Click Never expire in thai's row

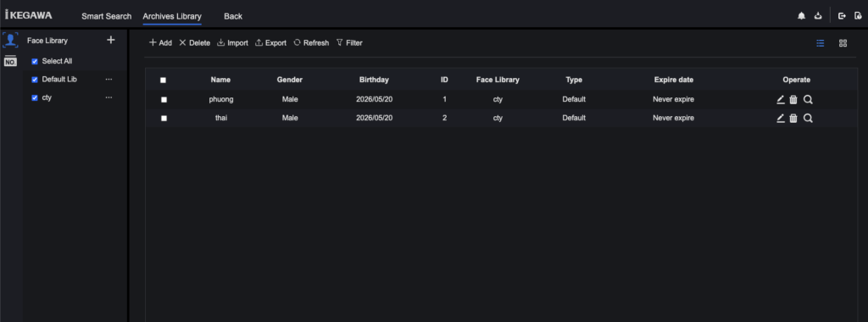coord(673,118)
